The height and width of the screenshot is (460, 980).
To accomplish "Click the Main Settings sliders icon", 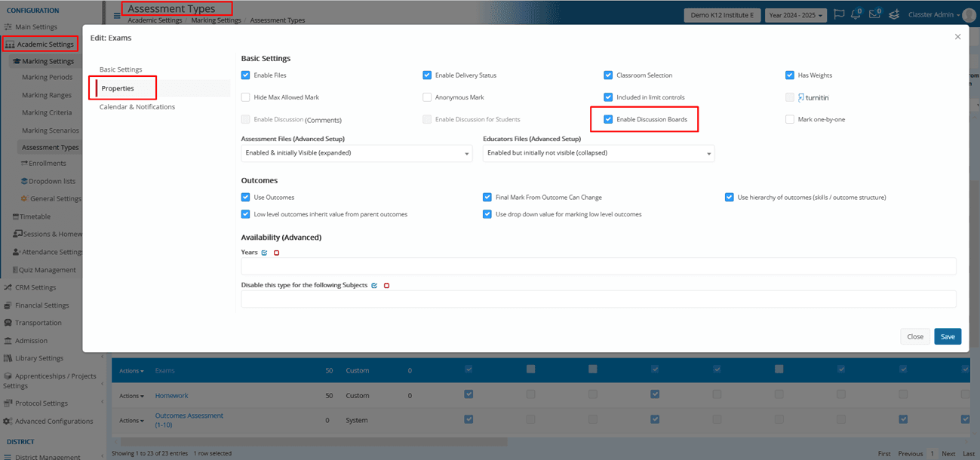I will [x=8, y=27].
